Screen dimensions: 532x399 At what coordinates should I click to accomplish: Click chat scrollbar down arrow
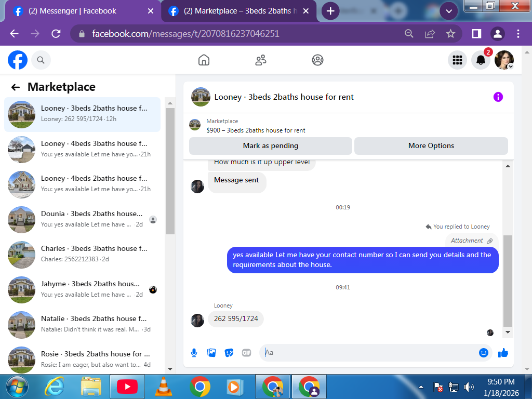click(x=508, y=332)
